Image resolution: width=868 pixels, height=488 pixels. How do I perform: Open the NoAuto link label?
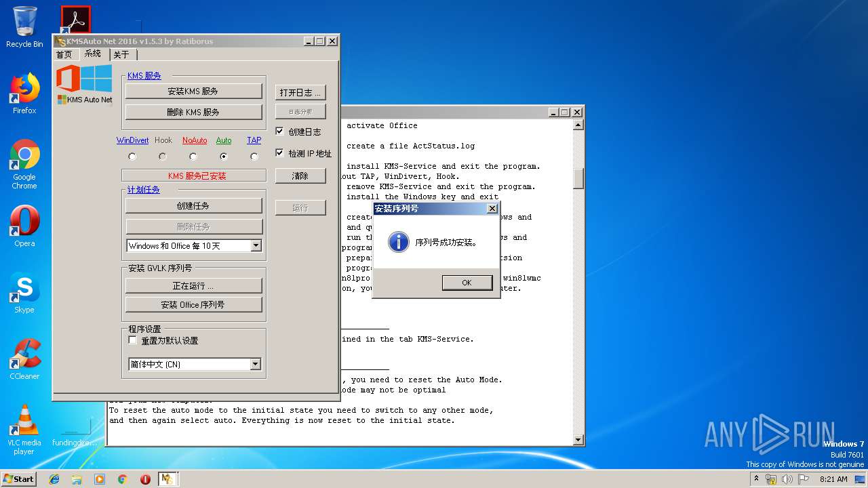click(195, 140)
